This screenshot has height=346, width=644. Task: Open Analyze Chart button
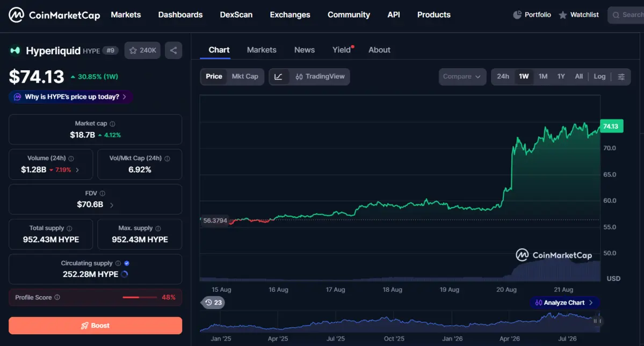tap(565, 303)
